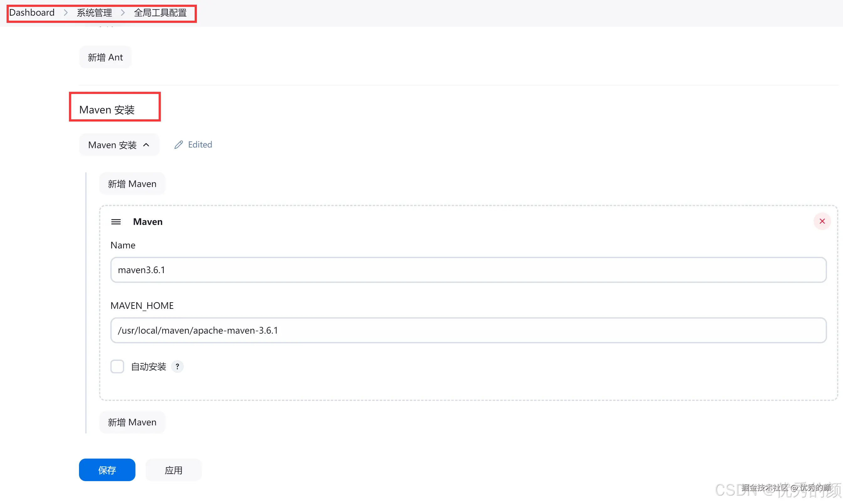The image size is (843, 504).
Task: Click the Edited pencil icon
Action: point(179,145)
